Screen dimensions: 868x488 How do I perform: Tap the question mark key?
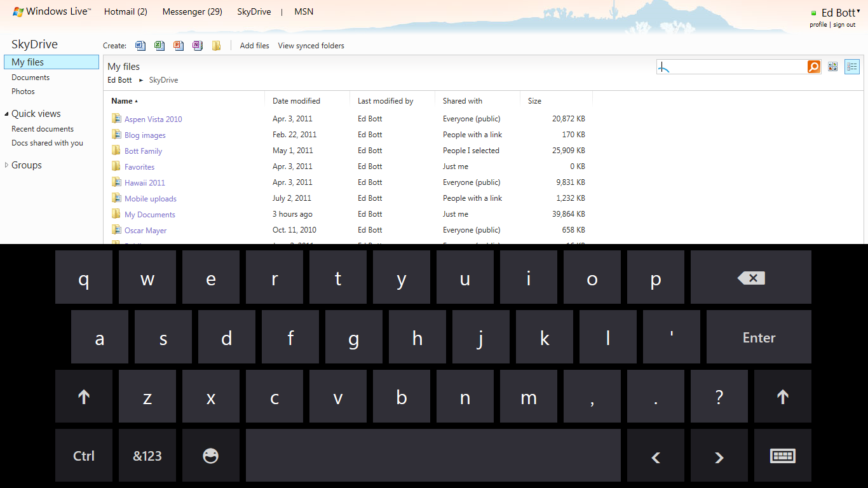coord(719,396)
